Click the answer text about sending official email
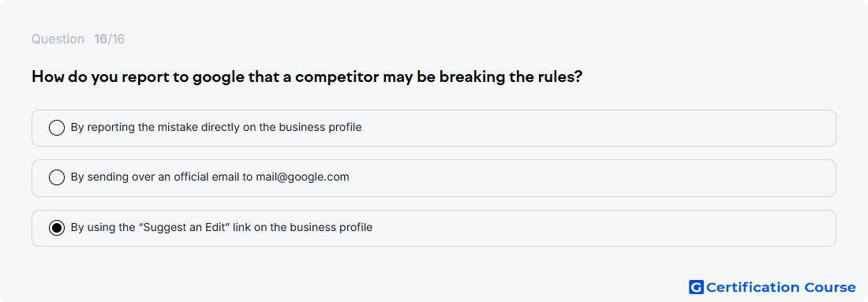 pyautogui.click(x=210, y=177)
